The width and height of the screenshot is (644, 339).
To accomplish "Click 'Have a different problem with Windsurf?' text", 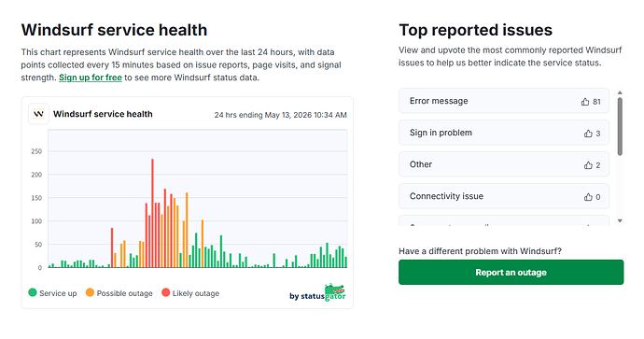I will pos(480,251).
